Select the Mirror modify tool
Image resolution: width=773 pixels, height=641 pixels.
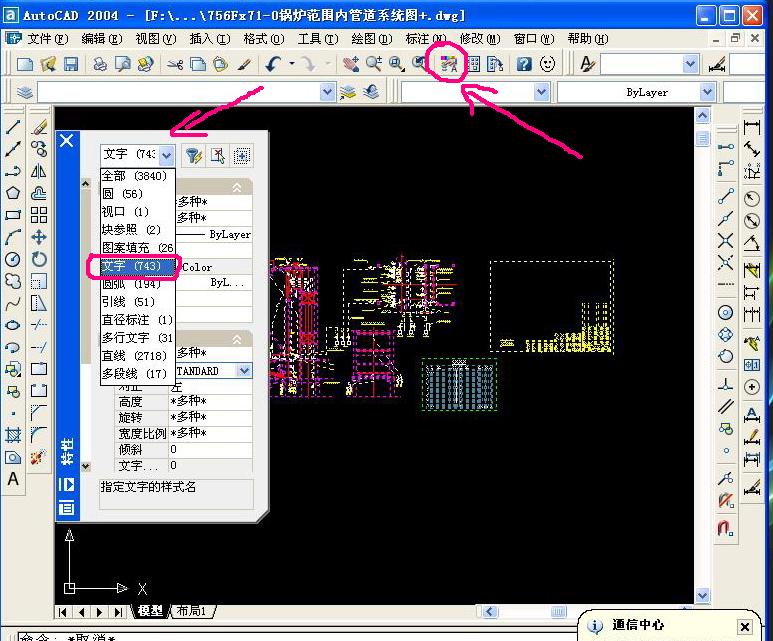pos(39,171)
